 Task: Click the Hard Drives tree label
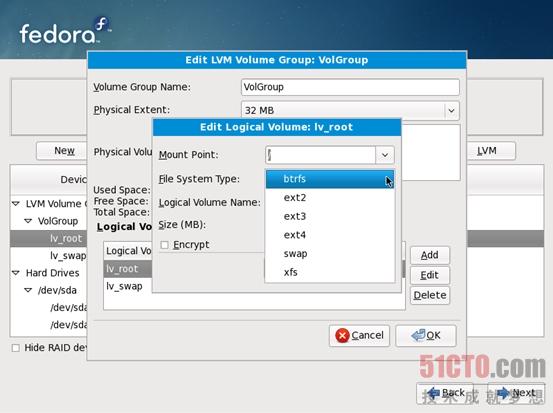pos(53,273)
